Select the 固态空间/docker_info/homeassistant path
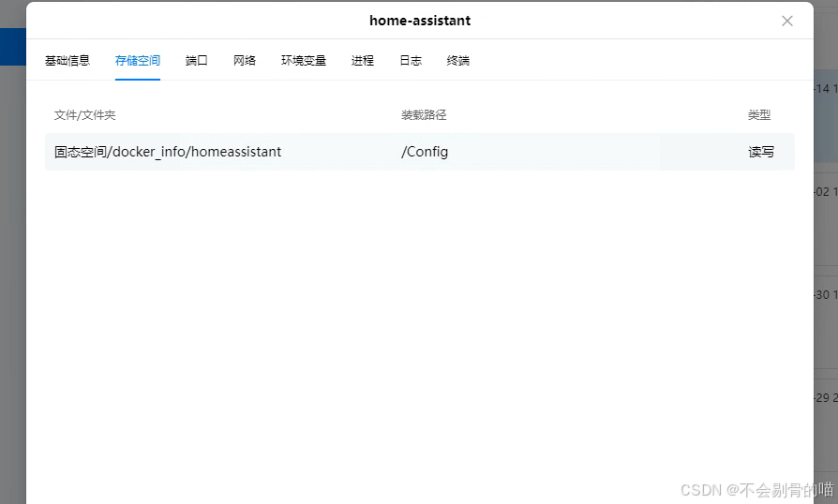This screenshot has height=504, width=838. [x=167, y=152]
